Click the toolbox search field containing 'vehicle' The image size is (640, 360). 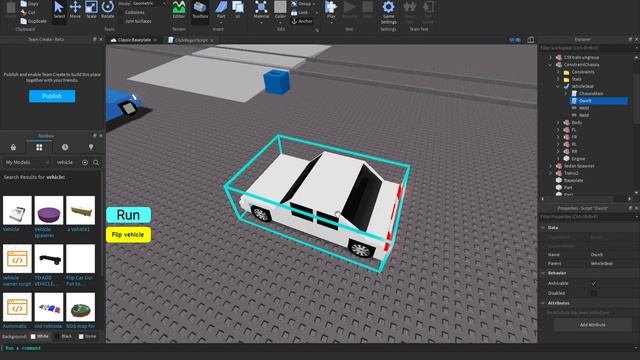pyautogui.click(x=67, y=162)
